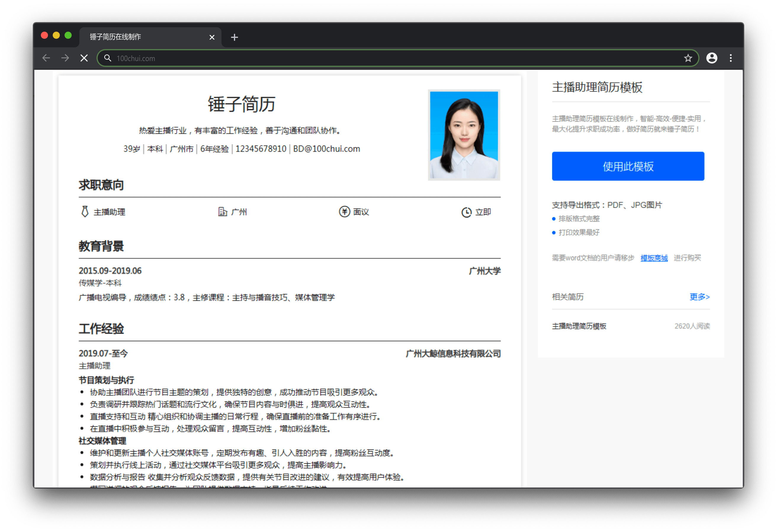
Task: Click the 使用此模板 button
Action: pos(628,166)
